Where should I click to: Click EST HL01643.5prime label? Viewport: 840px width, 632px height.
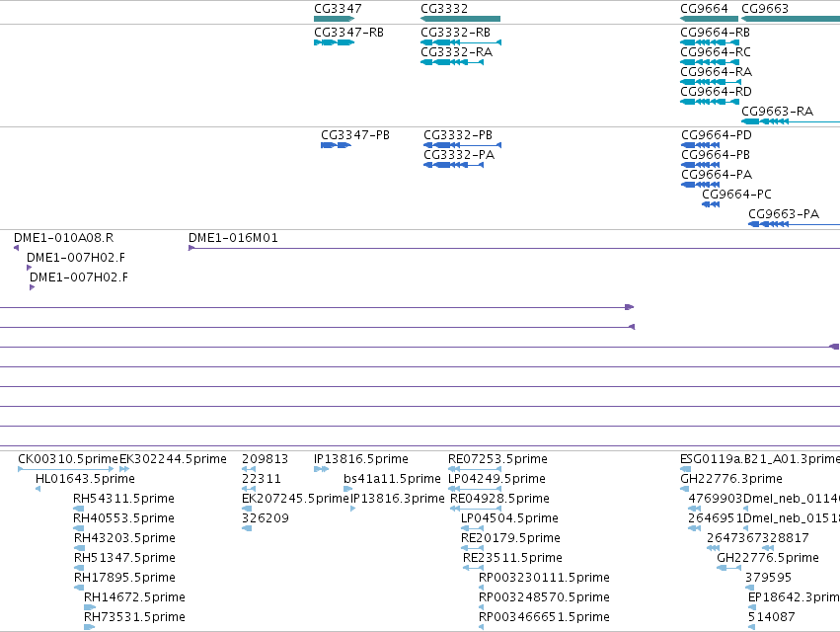click(x=85, y=479)
